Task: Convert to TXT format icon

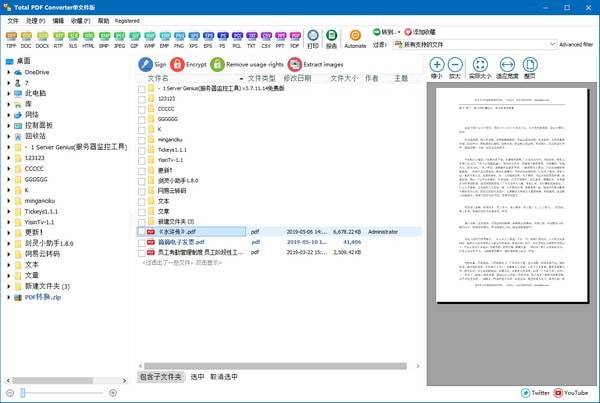Action: click(251, 36)
